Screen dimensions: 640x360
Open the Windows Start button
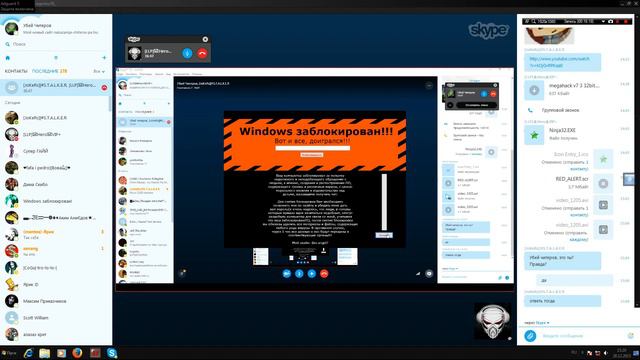coord(9,353)
